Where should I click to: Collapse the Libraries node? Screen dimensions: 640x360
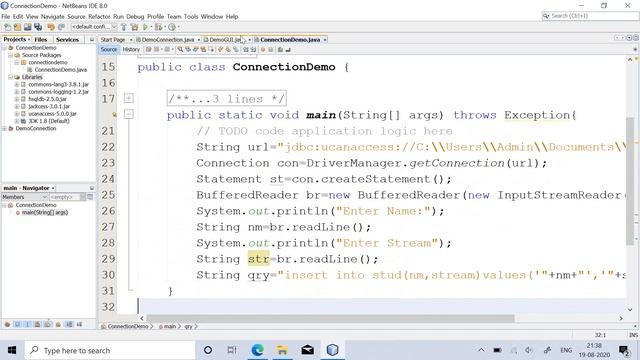pyautogui.click(x=11, y=77)
